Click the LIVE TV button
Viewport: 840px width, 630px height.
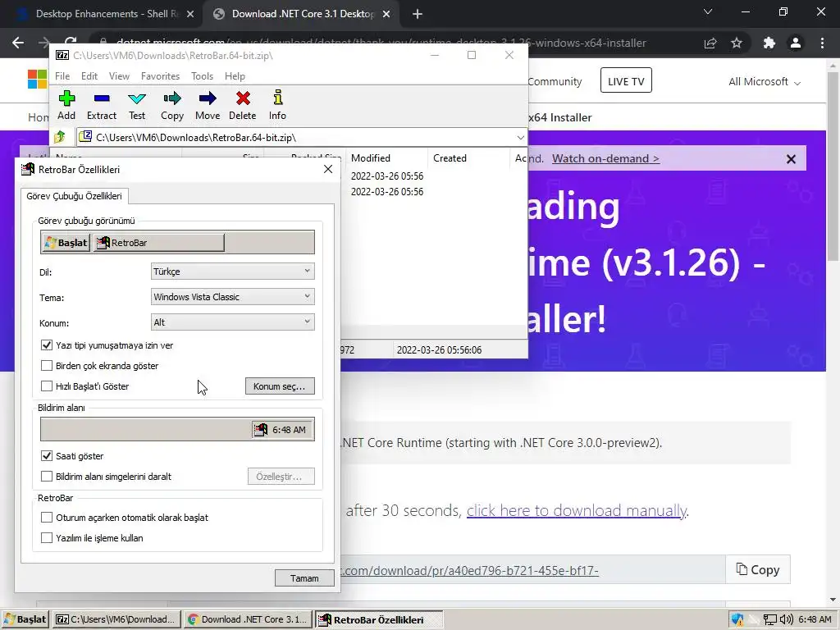pos(626,80)
